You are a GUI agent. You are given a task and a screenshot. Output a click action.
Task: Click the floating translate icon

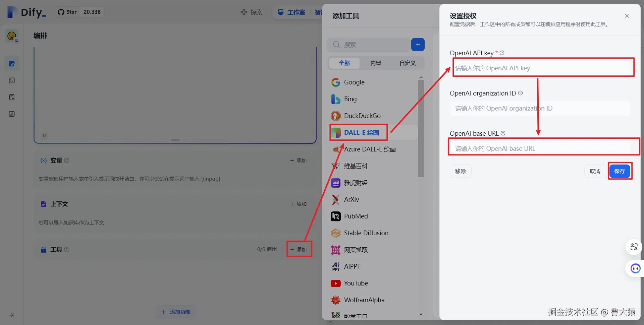tap(634, 247)
